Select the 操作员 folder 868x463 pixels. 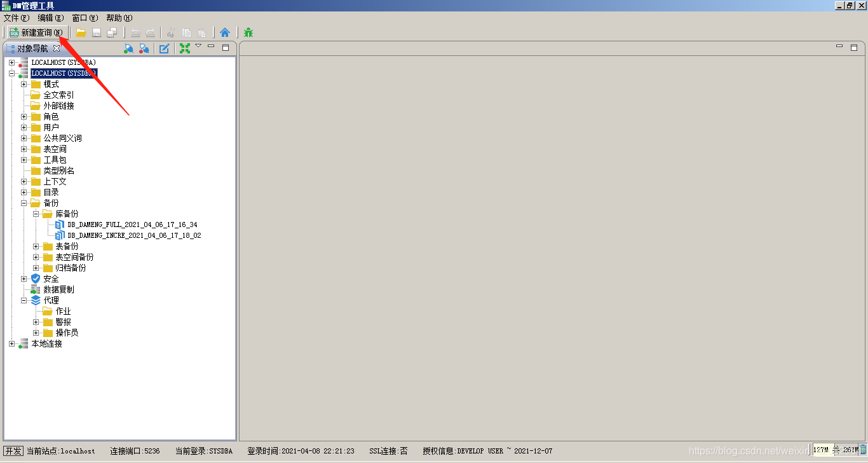(67, 333)
